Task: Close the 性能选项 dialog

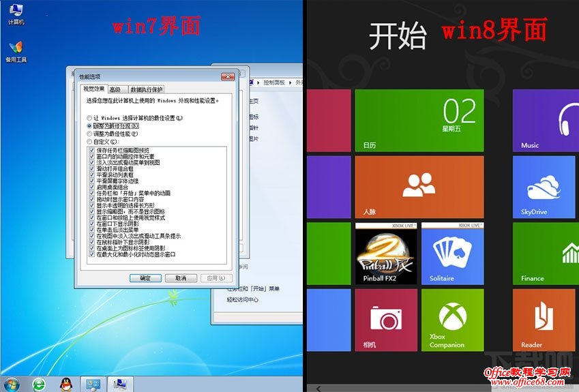Action: point(228,76)
